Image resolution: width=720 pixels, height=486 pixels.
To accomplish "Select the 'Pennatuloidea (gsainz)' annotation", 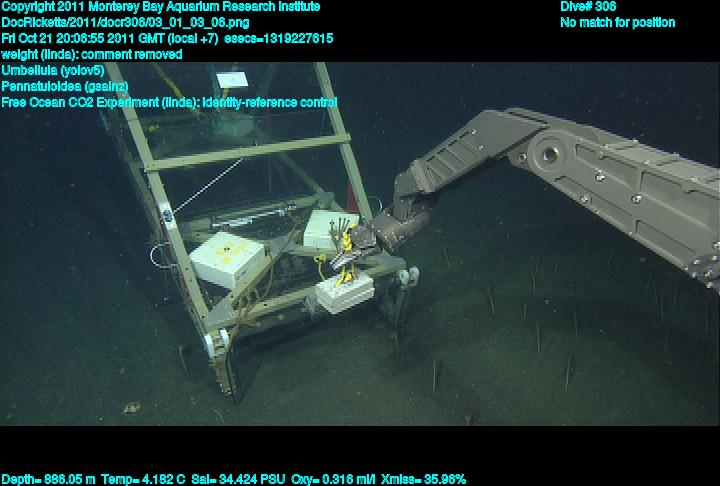I will (x=65, y=86).
